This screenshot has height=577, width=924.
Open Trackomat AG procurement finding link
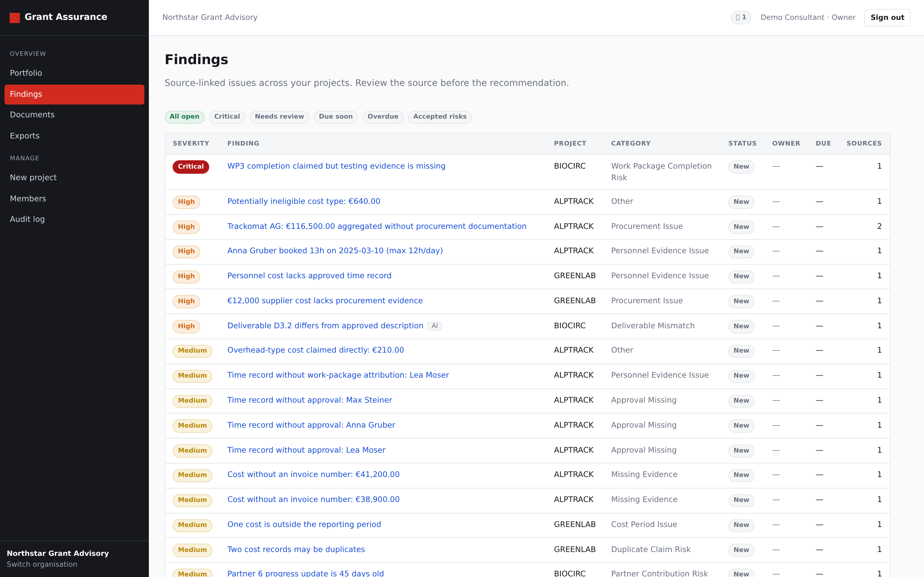point(376,226)
